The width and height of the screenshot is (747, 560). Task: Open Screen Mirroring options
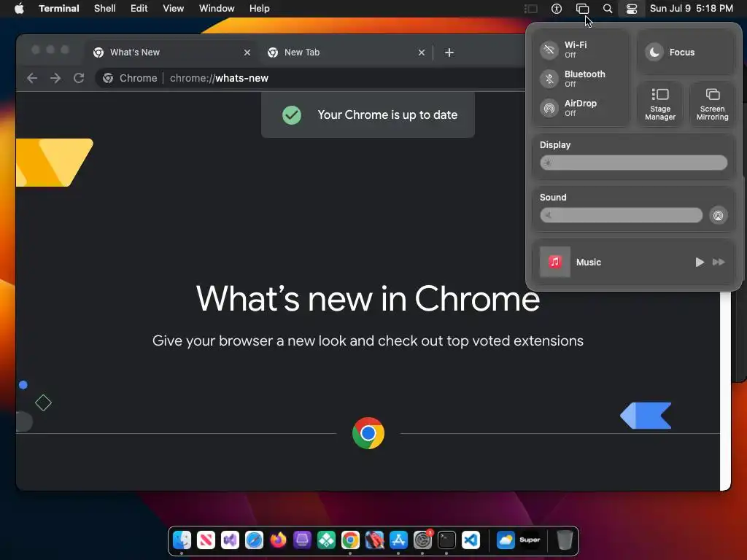click(x=712, y=104)
